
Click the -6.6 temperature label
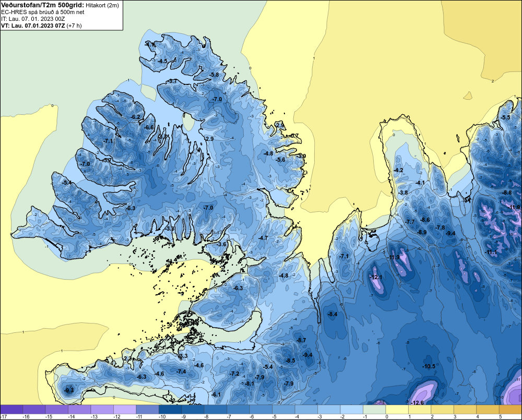[149, 127]
